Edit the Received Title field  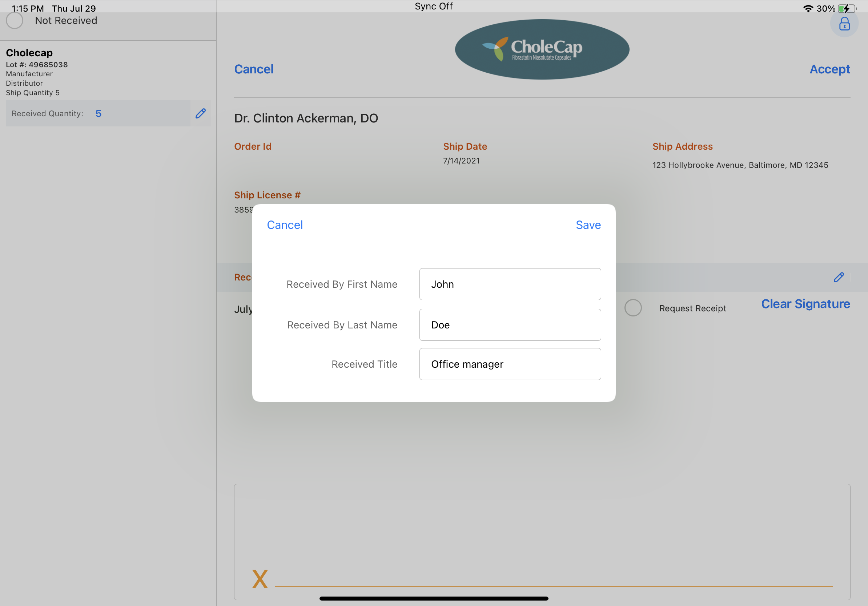coord(510,364)
